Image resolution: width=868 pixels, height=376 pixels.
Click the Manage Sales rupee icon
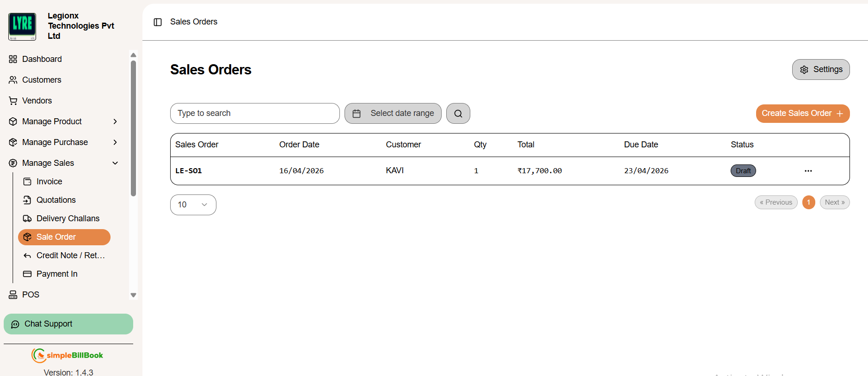point(13,163)
